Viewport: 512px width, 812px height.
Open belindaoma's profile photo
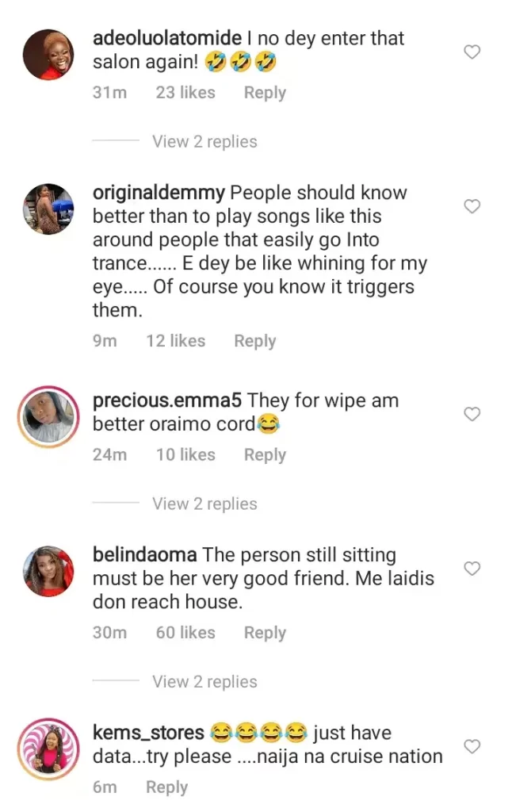coord(49,571)
